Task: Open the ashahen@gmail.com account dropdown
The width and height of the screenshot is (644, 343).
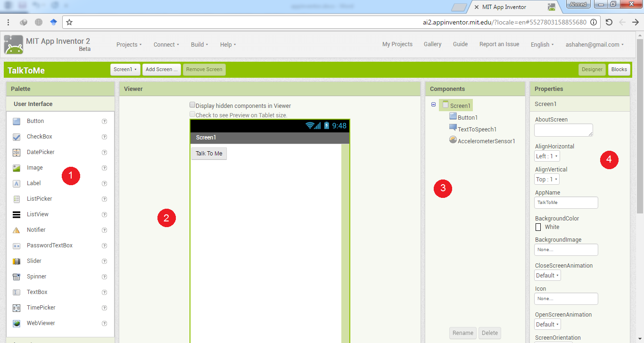Action: click(594, 45)
